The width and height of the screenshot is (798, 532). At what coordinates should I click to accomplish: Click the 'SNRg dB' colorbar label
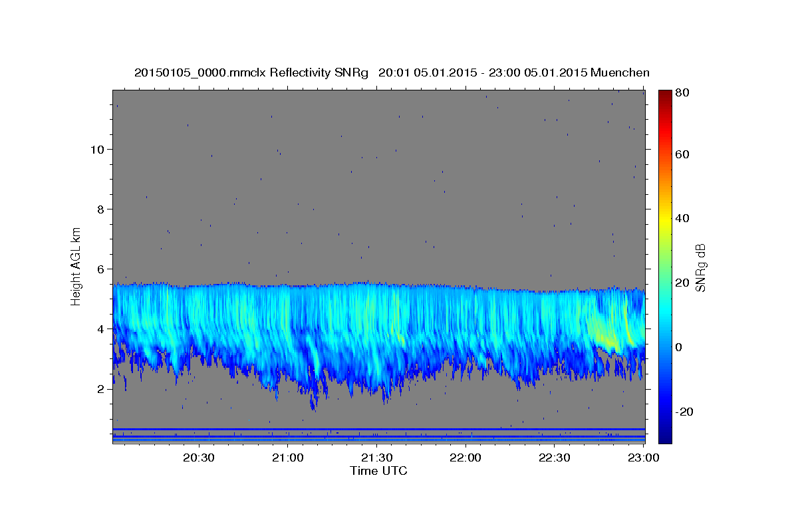click(700, 268)
